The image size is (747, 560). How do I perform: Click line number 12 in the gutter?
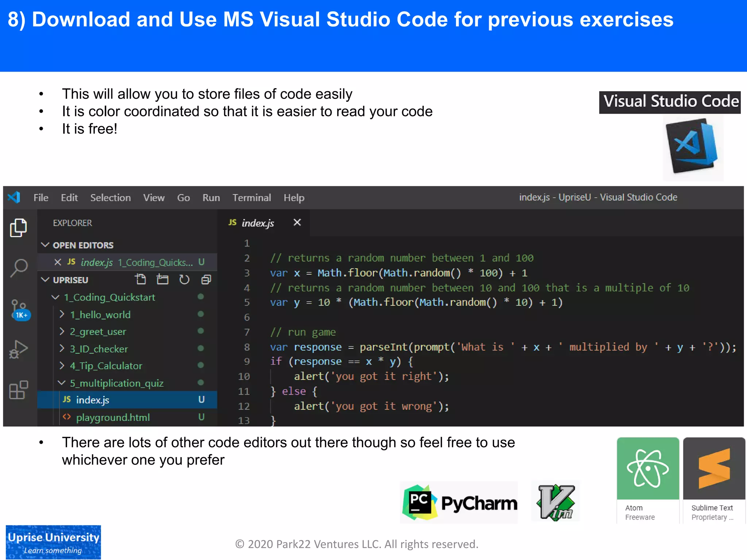(244, 406)
